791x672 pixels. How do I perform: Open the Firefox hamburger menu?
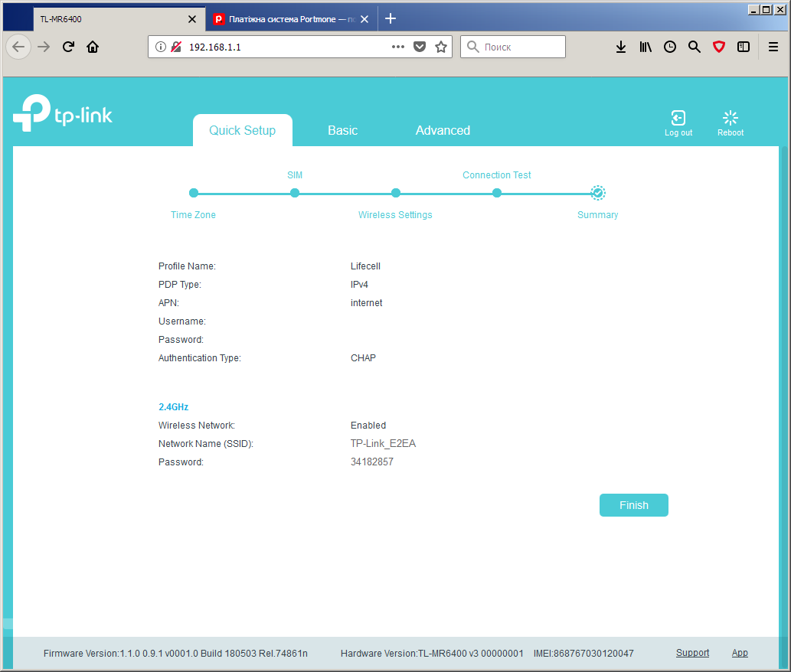[773, 47]
